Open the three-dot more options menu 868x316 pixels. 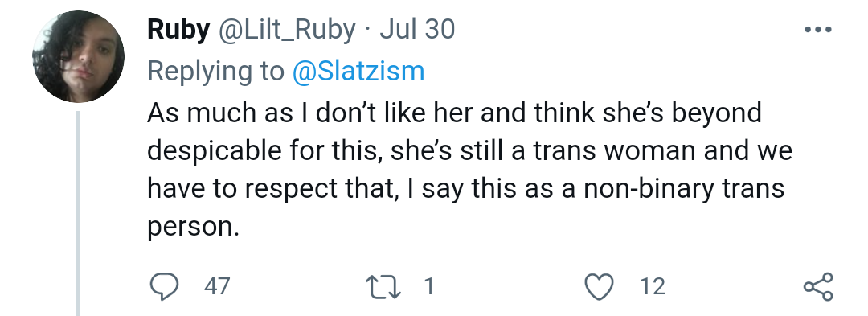[818, 30]
